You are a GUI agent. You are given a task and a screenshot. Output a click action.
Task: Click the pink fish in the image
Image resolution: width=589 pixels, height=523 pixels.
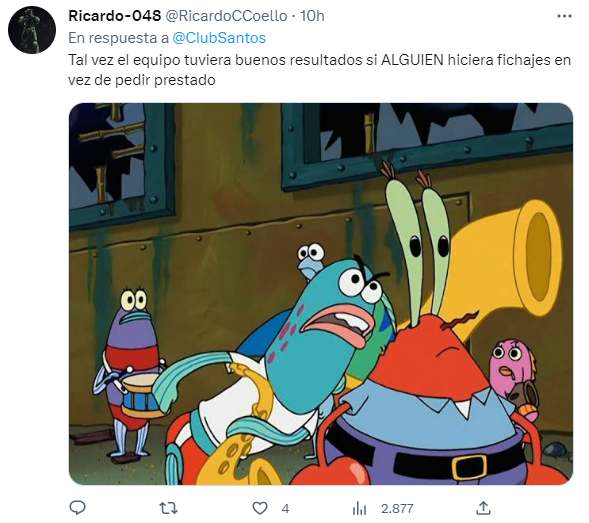tap(513, 378)
